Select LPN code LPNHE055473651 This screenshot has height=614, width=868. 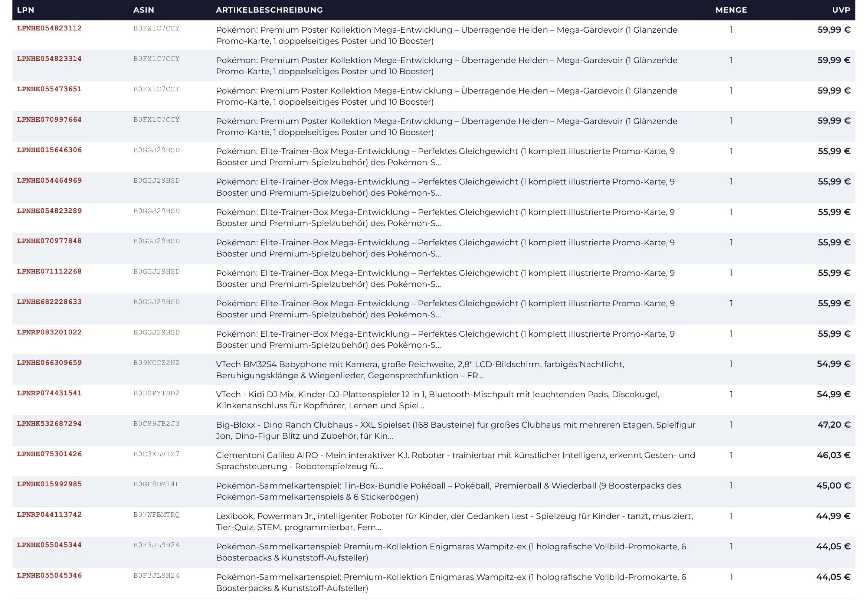(49, 89)
